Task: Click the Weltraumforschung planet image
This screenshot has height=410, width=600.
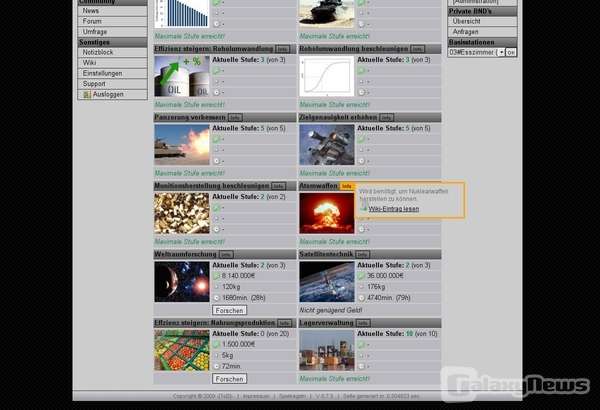Action: pyautogui.click(x=181, y=282)
